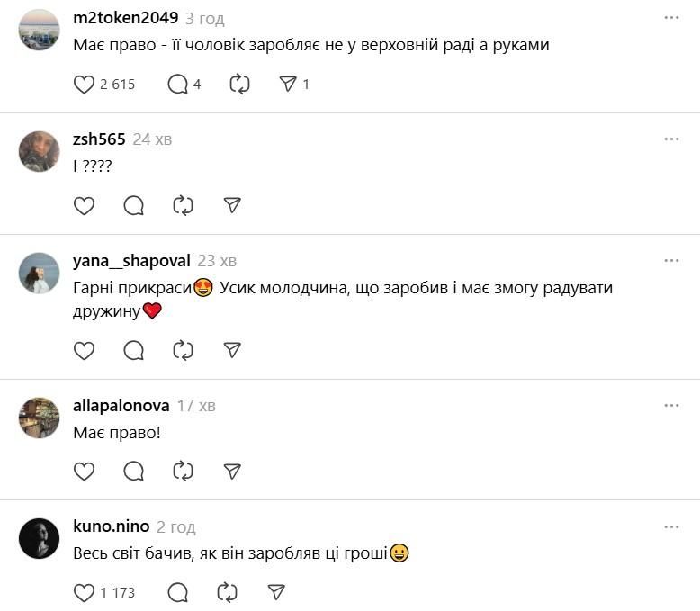Open replies on m2token2049's comment
700x611 pixels.
tap(177, 85)
